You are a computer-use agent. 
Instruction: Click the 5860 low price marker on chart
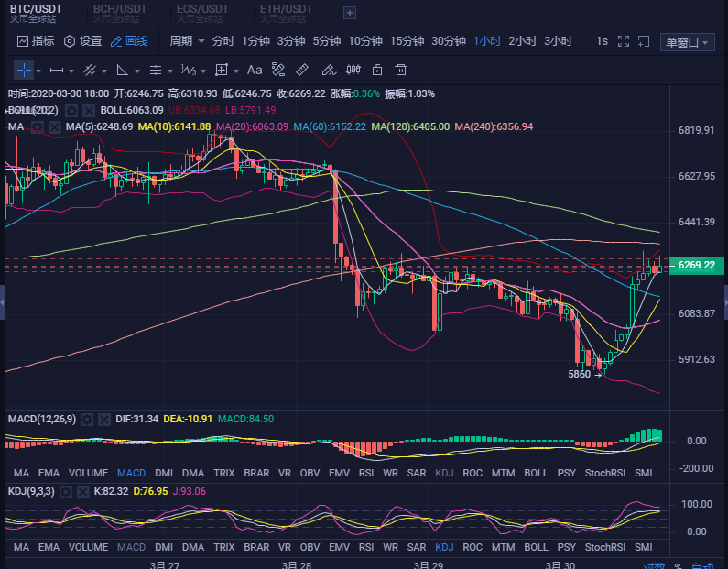(584, 375)
